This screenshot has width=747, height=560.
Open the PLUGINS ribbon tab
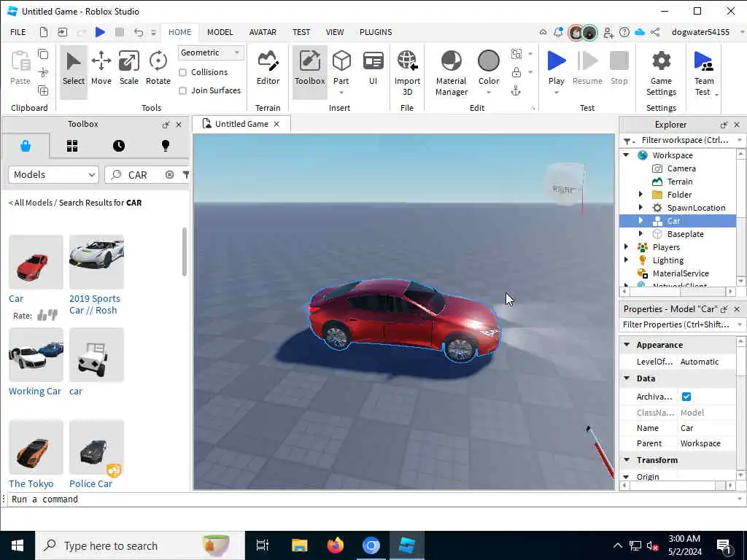(x=376, y=32)
